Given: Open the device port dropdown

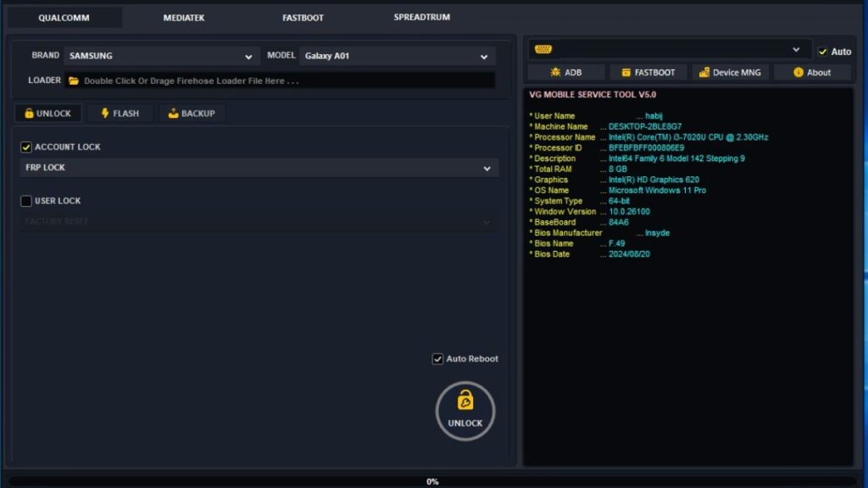Looking at the screenshot, I should click(670, 50).
